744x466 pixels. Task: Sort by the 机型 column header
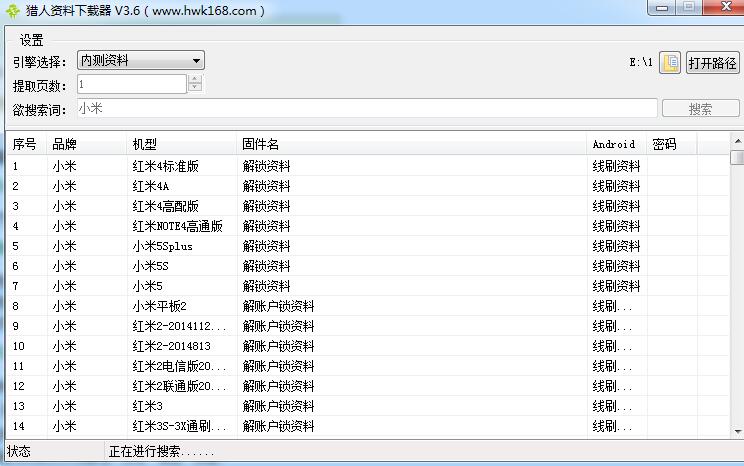click(182, 144)
